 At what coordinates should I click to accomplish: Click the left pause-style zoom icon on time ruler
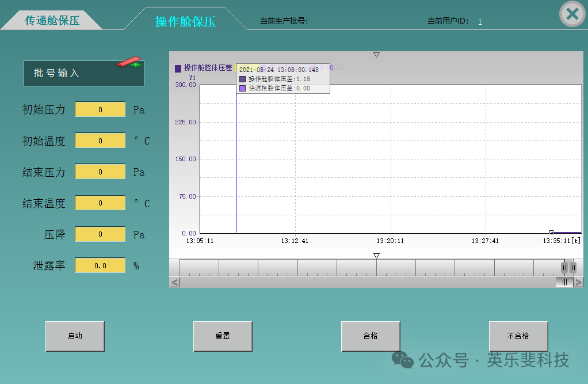pos(564,267)
